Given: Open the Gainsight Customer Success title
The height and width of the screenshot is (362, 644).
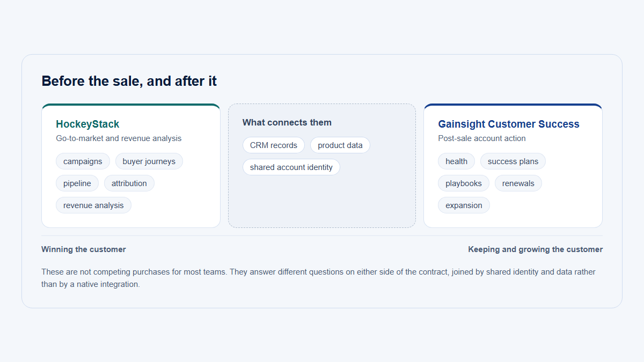Looking at the screenshot, I should [x=509, y=124].
